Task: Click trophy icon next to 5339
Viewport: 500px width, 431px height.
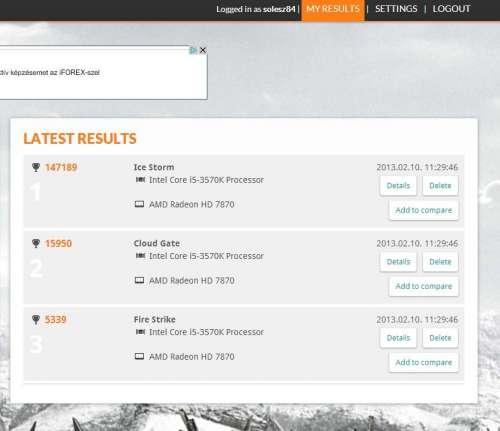Action: tap(36, 319)
